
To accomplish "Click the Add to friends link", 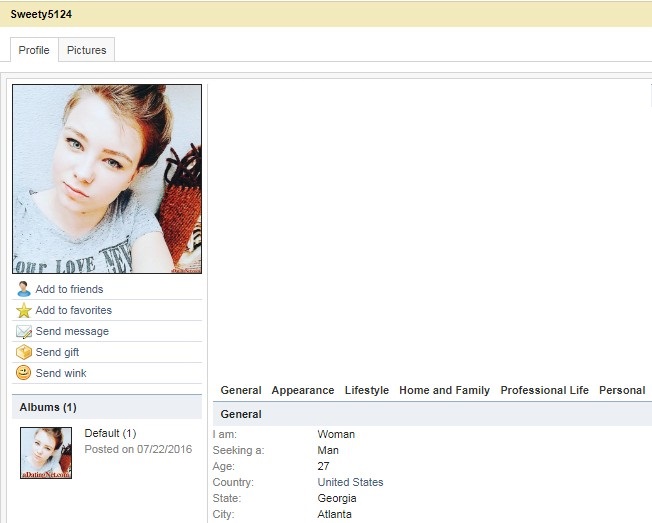I will coord(69,289).
